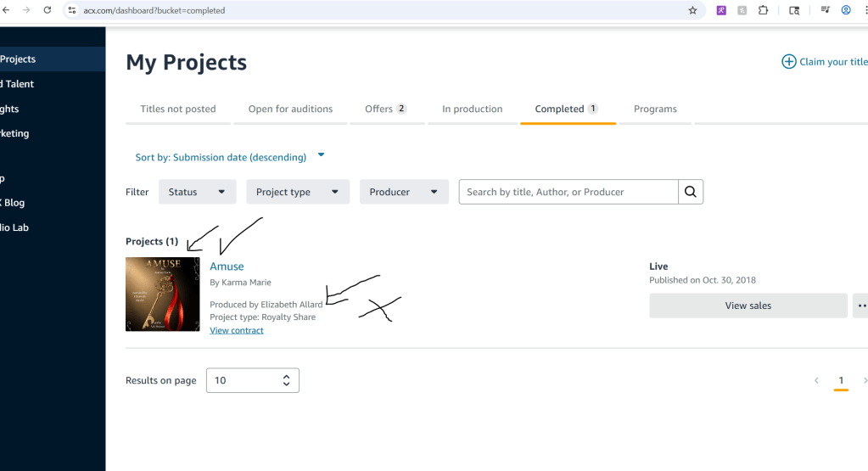Image resolution: width=868 pixels, height=471 pixels.
Task: Click the title, author, or producer search field
Action: pos(568,192)
